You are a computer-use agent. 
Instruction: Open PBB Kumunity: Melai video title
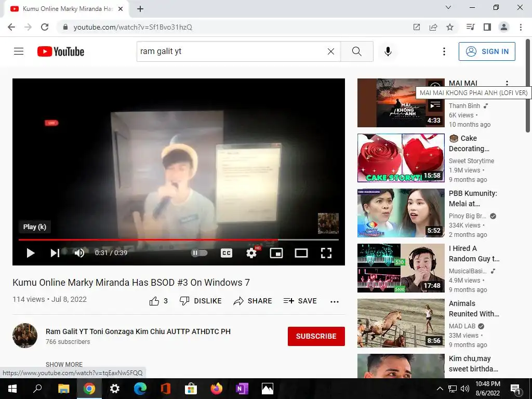coord(473,198)
